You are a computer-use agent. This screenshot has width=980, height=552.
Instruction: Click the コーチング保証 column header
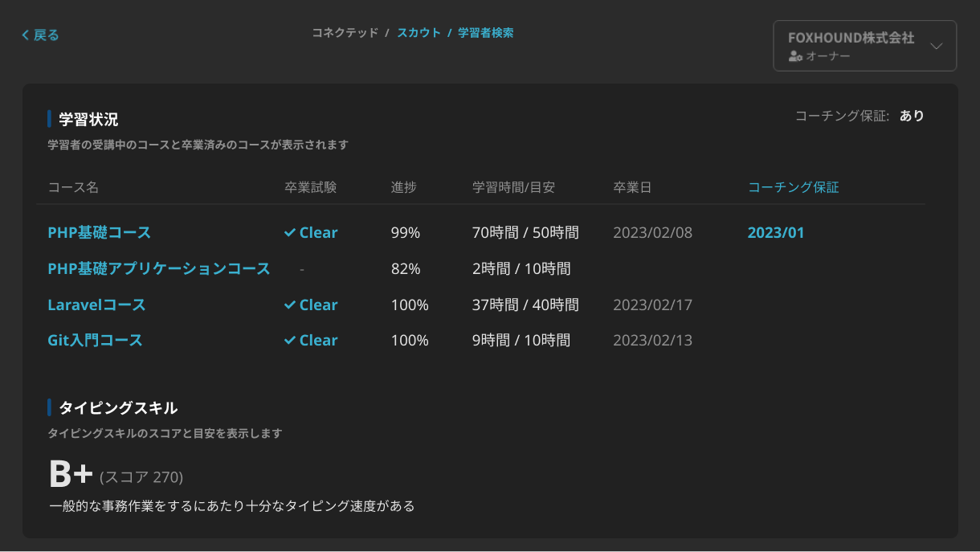pos(793,187)
